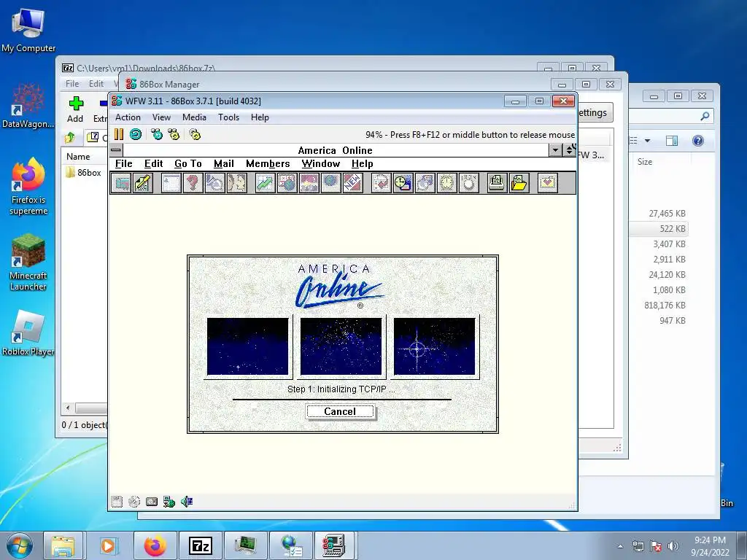The image size is (747, 560).
Task: Select Roblox Player desktop shortcut
Action: click(28, 333)
